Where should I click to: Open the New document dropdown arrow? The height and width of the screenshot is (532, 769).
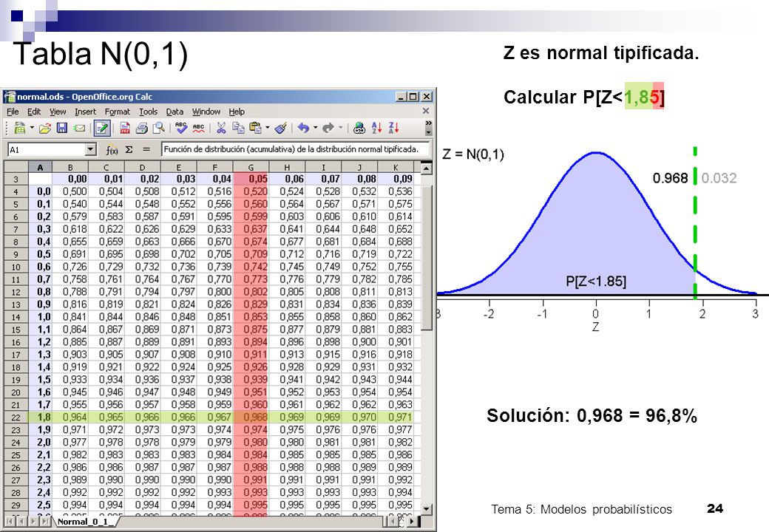tap(32, 128)
